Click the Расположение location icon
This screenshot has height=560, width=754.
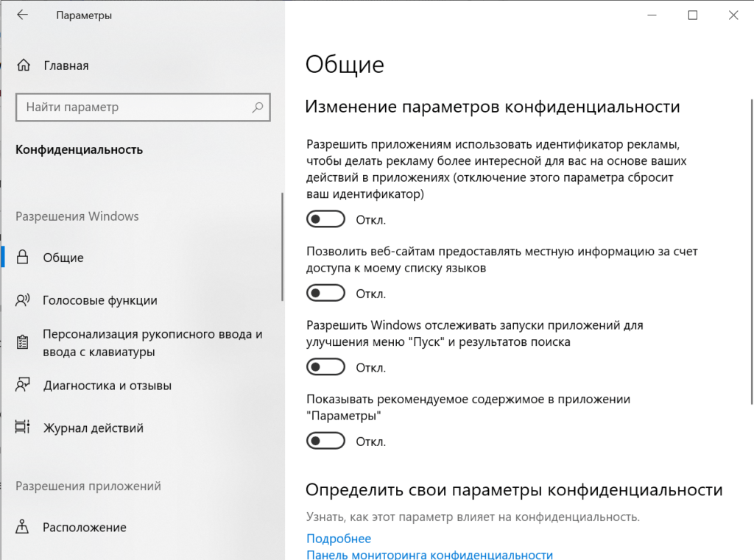tap(22, 527)
